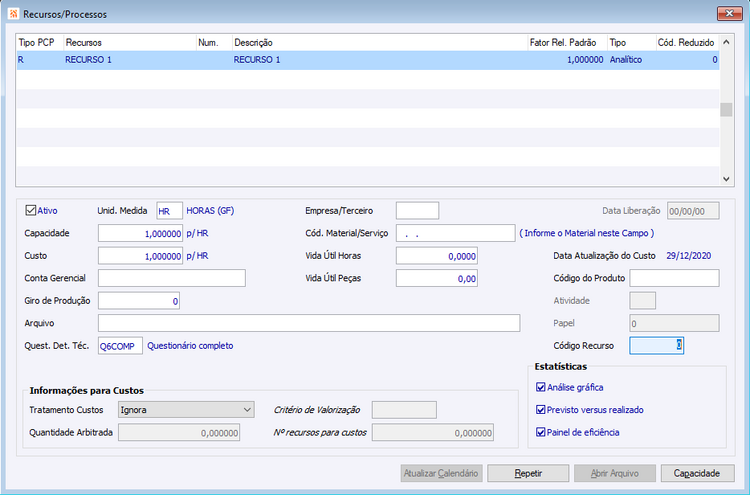Disable Painel de eficiência checkbox
The width and height of the screenshot is (750, 495).
(x=540, y=432)
